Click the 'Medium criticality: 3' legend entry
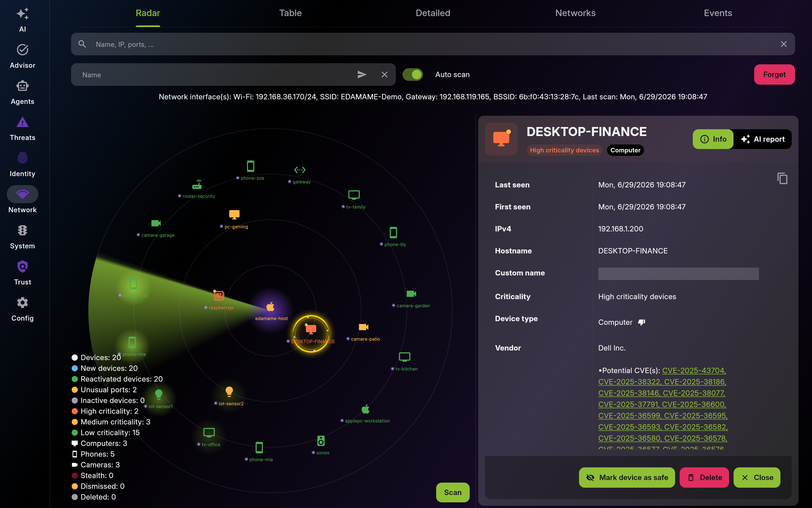This screenshot has width=812, height=508. click(111, 422)
